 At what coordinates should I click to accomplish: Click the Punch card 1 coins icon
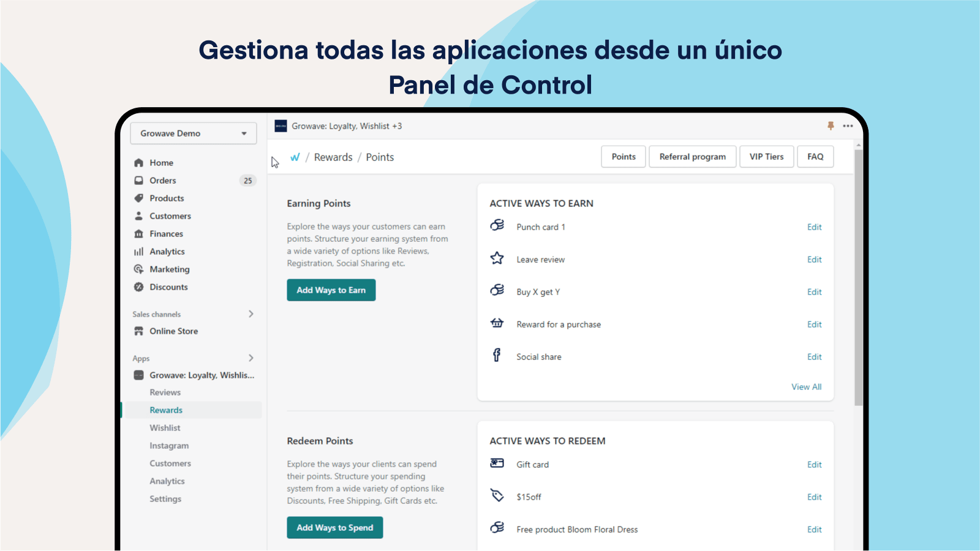[497, 225]
